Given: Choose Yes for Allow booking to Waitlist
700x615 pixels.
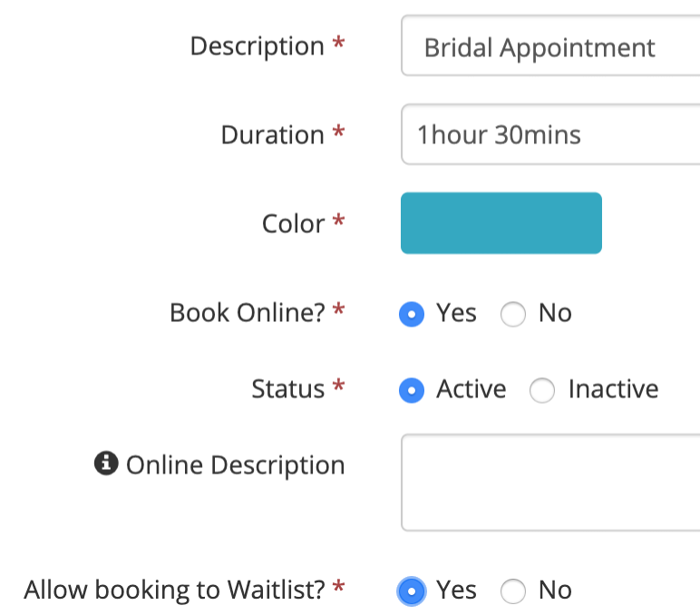Looking at the screenshot, I should click(x=412, y=591).
